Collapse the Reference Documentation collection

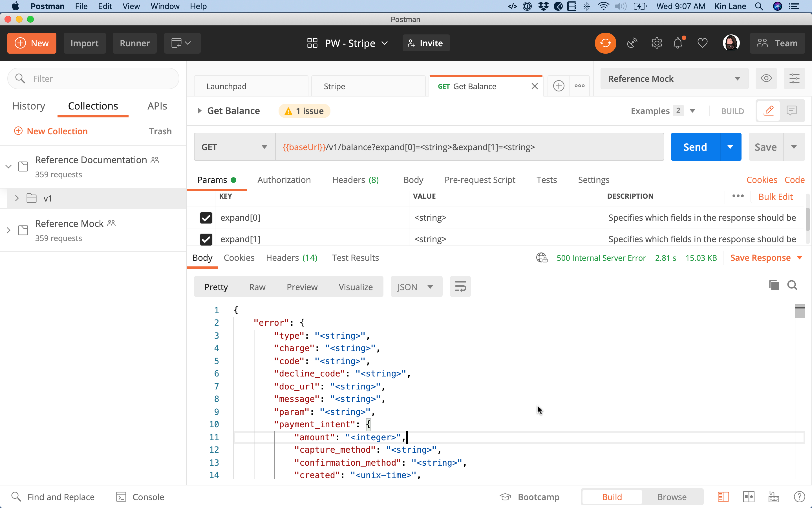pos(9,166)
